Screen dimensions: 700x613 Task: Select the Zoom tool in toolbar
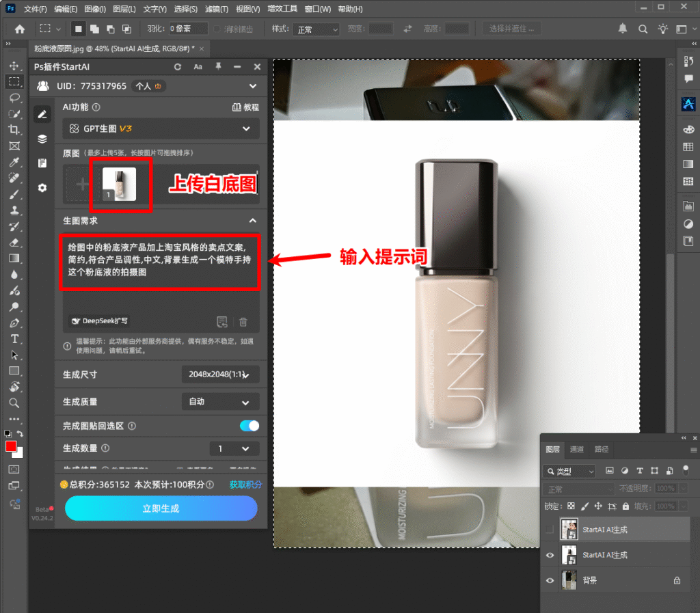point(14,403)
